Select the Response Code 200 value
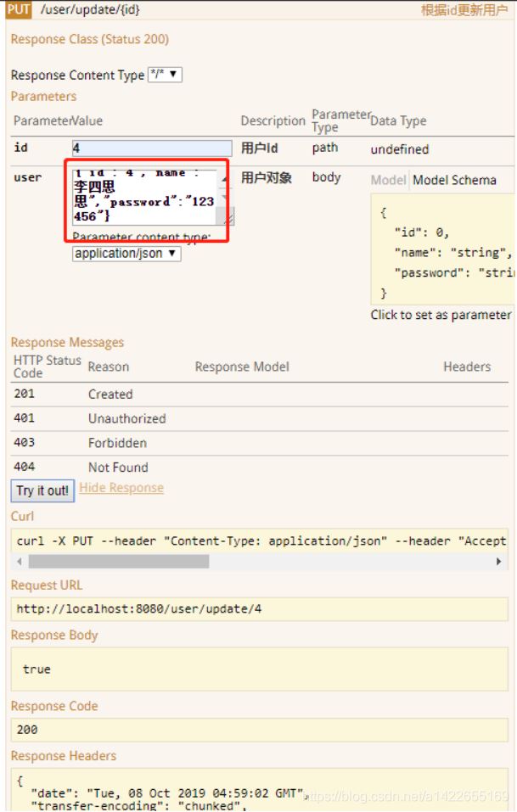This screenshot has height=812, width=517. click(27, 730)
